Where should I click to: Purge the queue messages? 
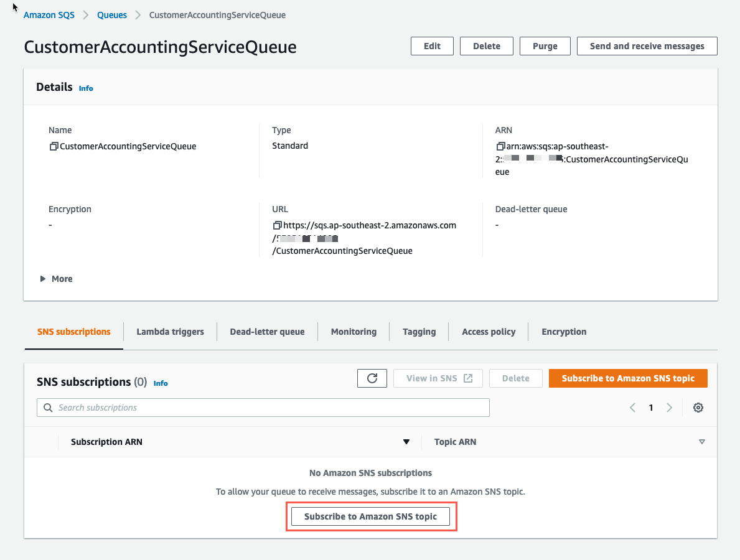point(545,46)
